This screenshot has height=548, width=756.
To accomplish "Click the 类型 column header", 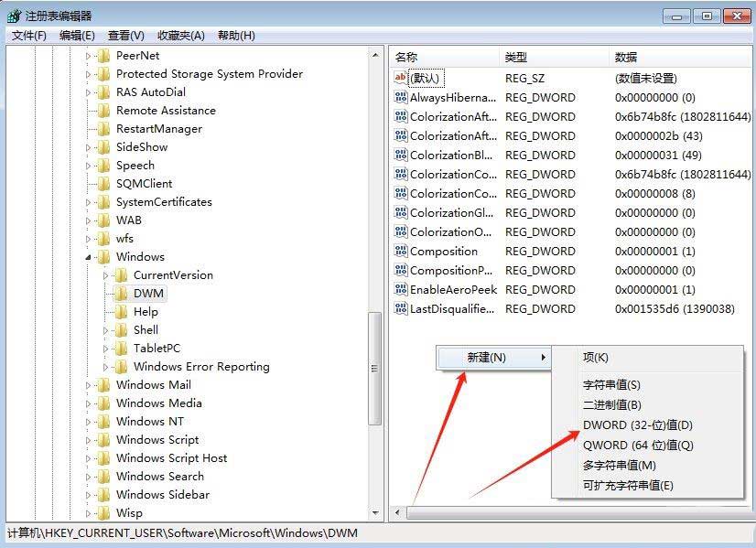I will click(x=518, y=57).
